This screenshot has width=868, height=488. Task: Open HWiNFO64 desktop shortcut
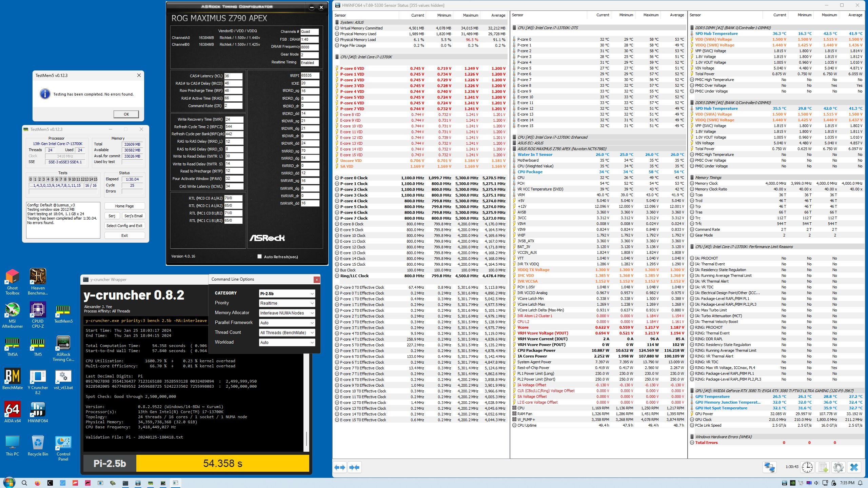click(x=38, y=412)
